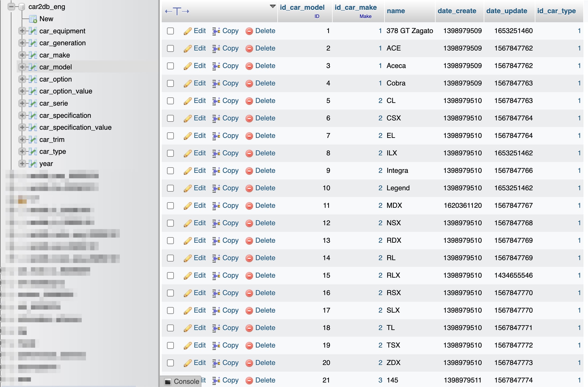
Task: Follow id_car_type link 1 in MDX row
Action: (x=579, y=206)
